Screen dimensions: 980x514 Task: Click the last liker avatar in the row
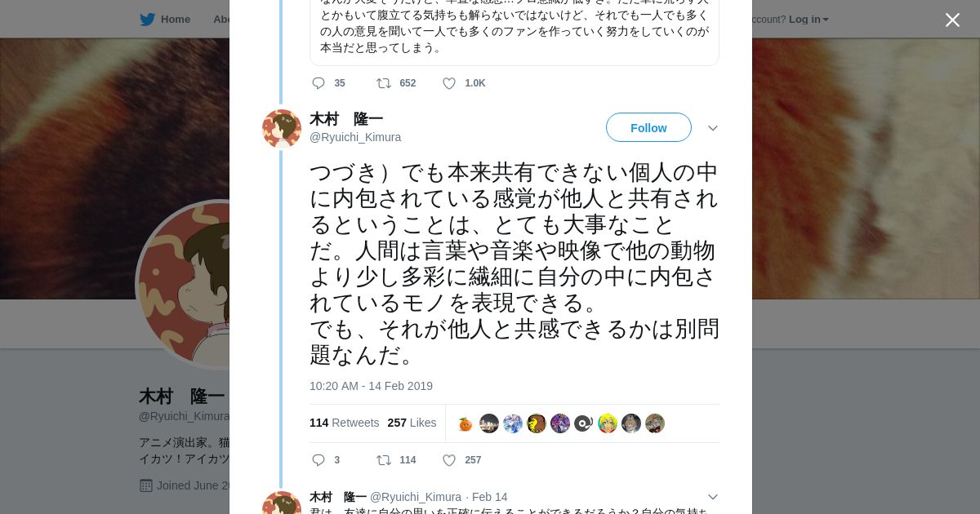(655, 423)
